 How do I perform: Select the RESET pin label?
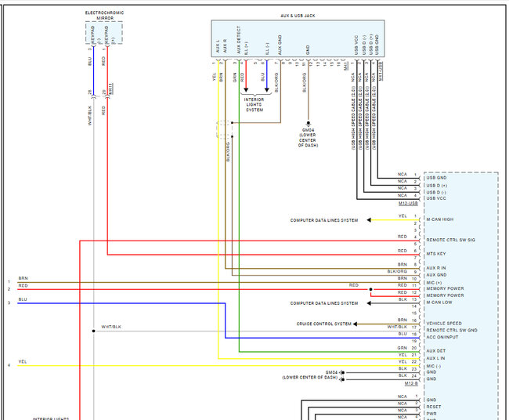(434, 407)
